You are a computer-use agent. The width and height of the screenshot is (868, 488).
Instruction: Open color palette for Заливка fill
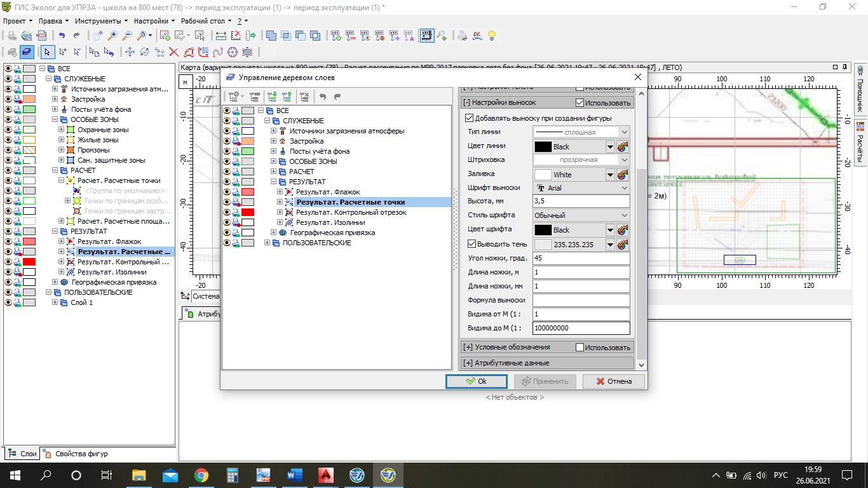[x=623, y=175]
